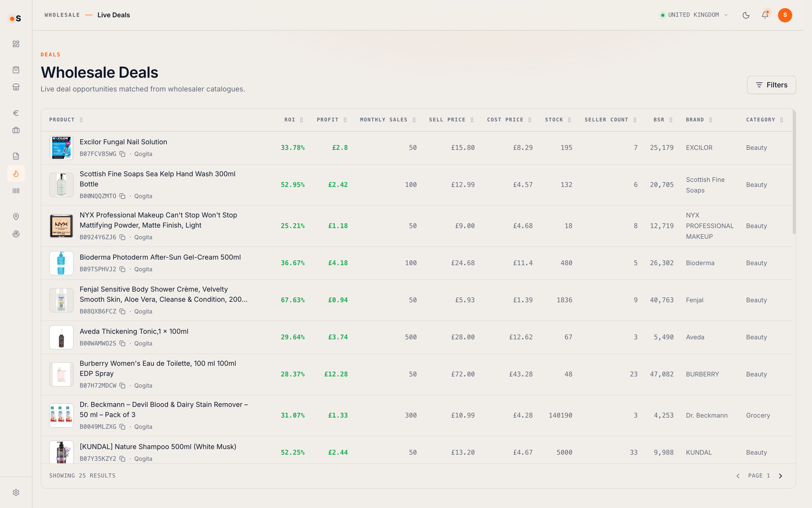This screenshot has width=812, height=508.
Task: Copy ASIN B0924Y6ZJ6
Action: pyautogui.click(x=123, y=237)
